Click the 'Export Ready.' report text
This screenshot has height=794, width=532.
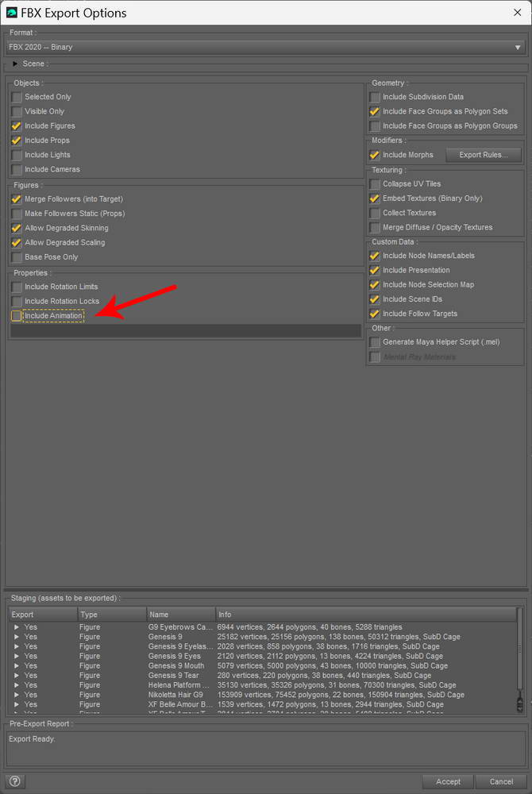click(32, 738)
